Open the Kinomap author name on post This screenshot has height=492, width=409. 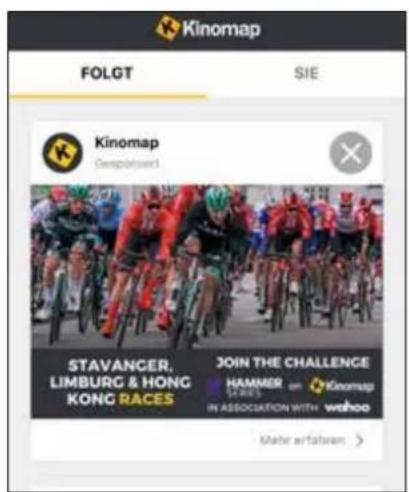tap(127, 143)
